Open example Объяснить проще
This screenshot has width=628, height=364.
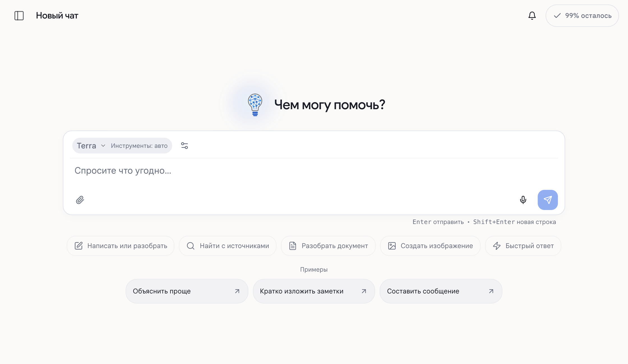187,291
